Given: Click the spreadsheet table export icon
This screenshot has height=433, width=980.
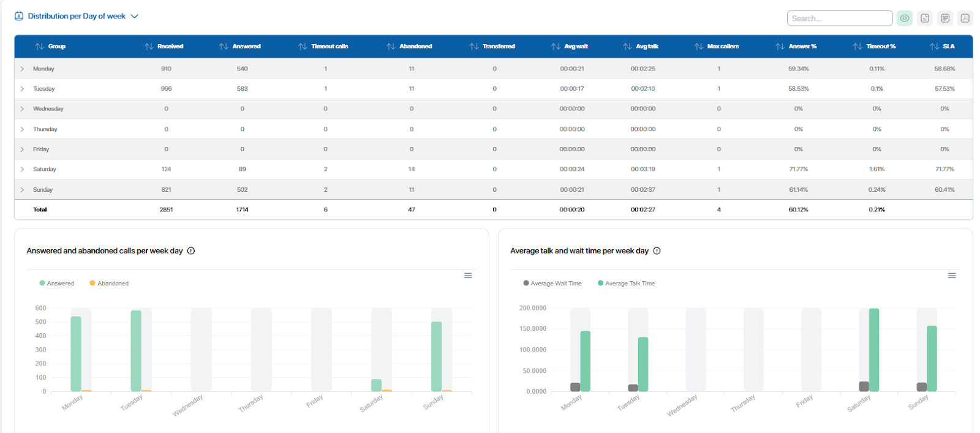Looking at the screenshot, I should pos(945,18).
